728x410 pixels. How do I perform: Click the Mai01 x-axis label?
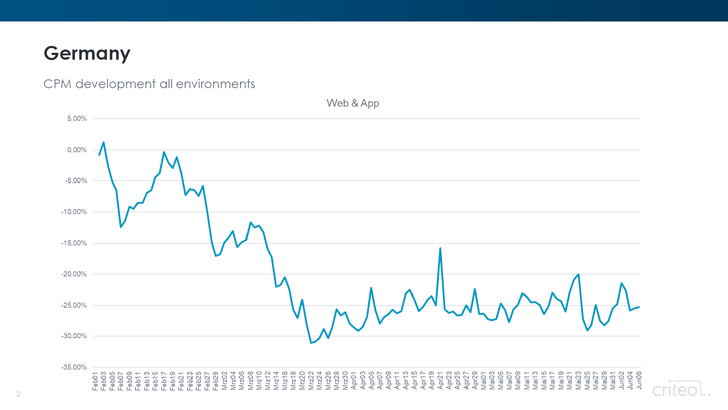[483, 381]
